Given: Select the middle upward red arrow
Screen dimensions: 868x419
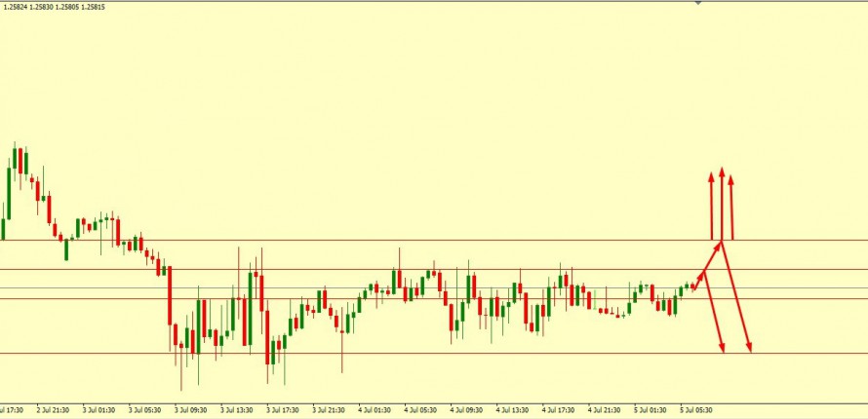Looking at the screenshot, I should click(x=722, y=205).
